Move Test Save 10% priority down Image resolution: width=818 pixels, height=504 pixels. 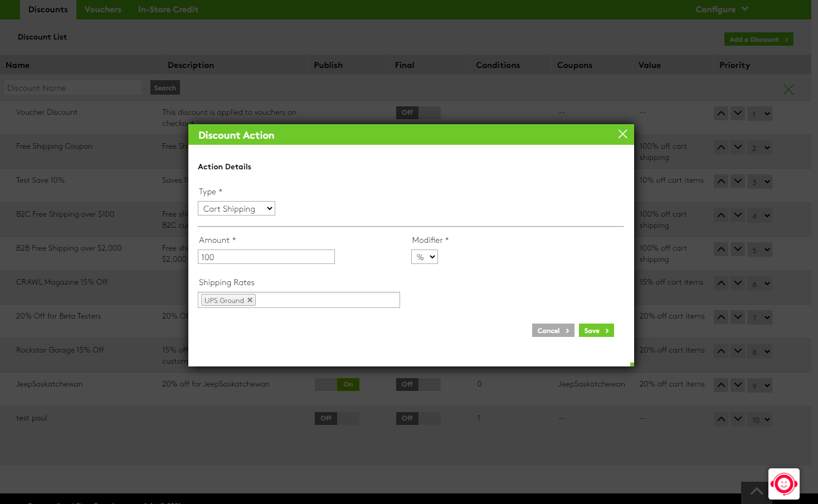[x=737, y=181]
